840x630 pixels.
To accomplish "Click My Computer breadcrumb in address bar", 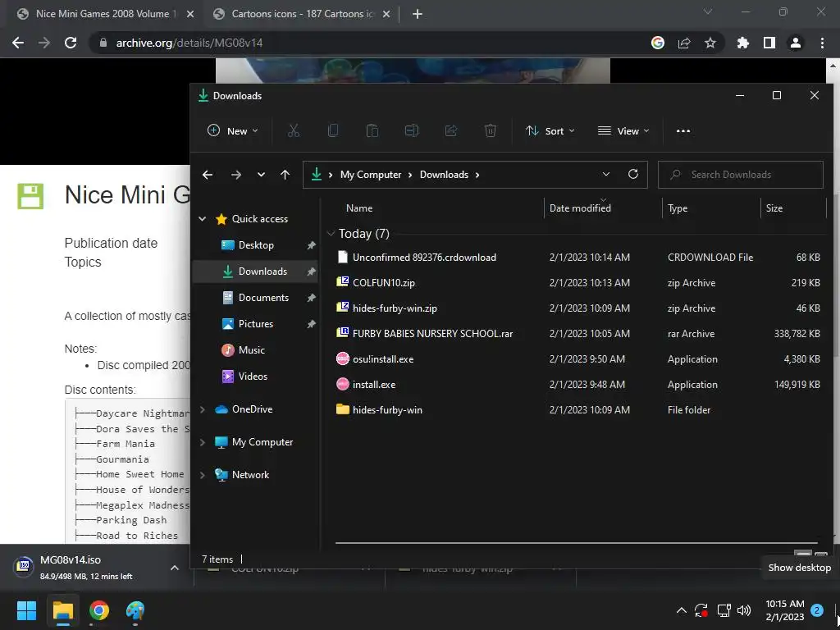I will pyautogui.click(x=371, y=175).
